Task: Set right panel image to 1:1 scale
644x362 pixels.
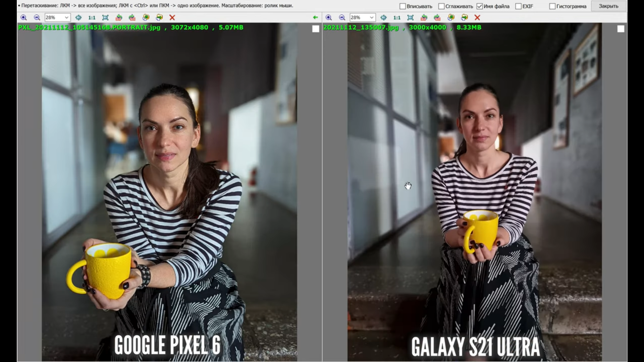Action: [397, 17]
